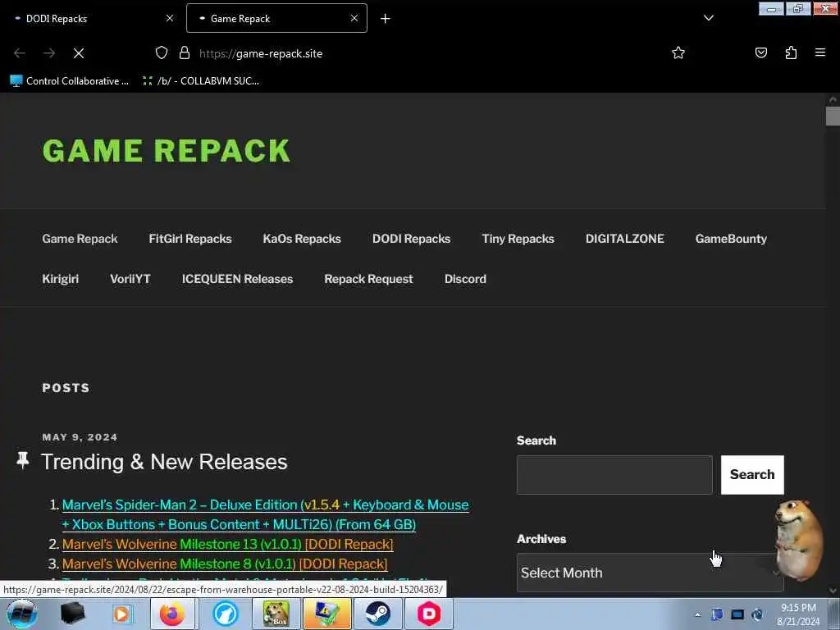Click the site search text field
This screenshot has width=840, height=630.
[x=614, y=475]
